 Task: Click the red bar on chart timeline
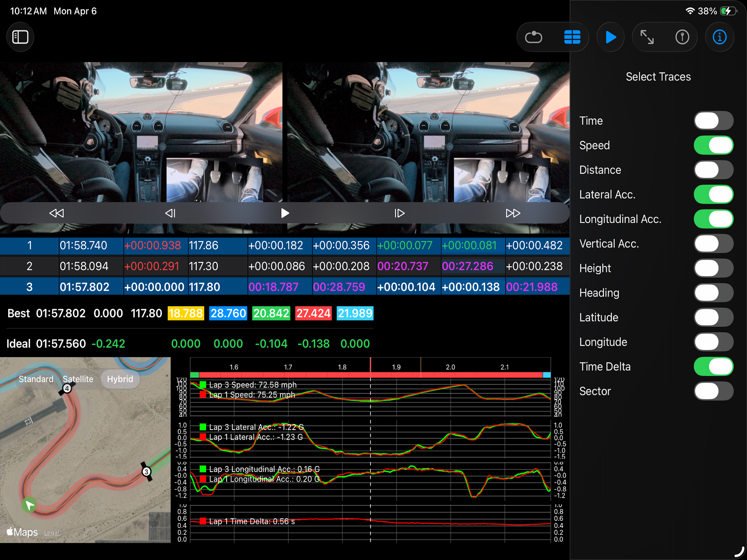click(x=371, y=375)
